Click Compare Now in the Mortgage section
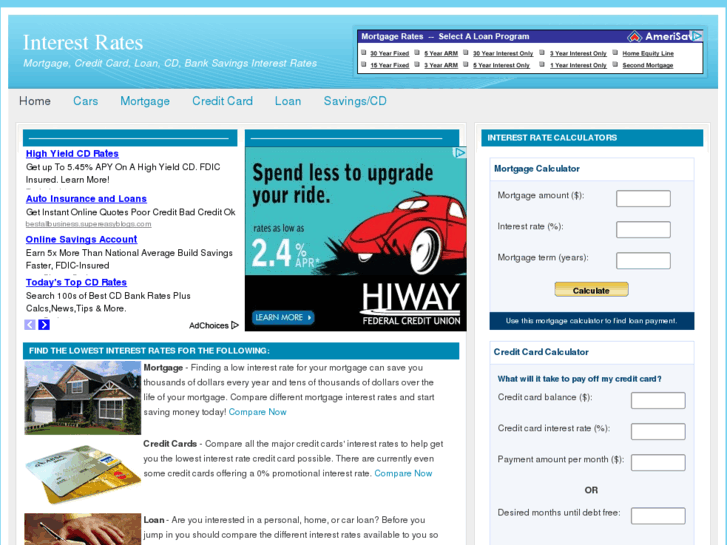Image resolution: width=727 pixels, height=545 pixels. tap(257, 412)
